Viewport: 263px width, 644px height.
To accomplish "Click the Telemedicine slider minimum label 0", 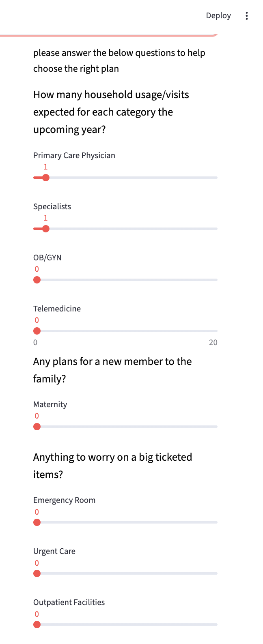I will pyautogui.click(x=35, y=343).
